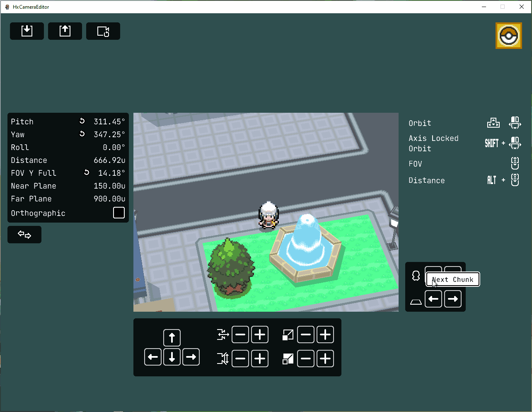Select the Far Plane value 900.00u
Image resolution: width=532 pixels, height=412 pixels.
[109, 199]
